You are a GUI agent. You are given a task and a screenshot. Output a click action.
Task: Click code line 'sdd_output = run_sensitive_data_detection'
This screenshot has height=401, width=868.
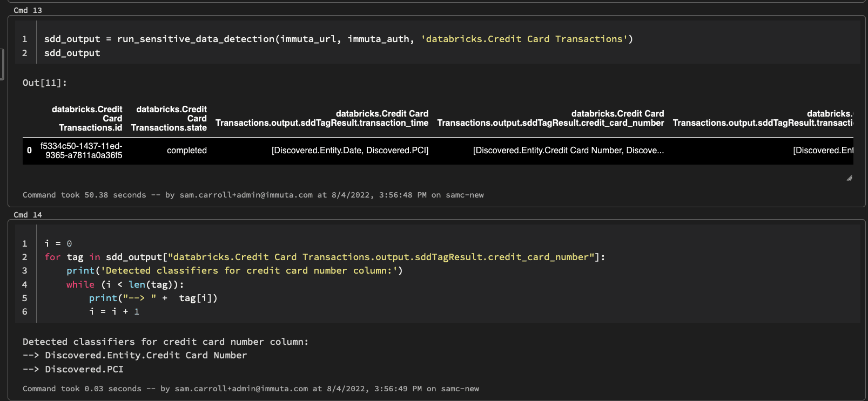tap(339, 39)
